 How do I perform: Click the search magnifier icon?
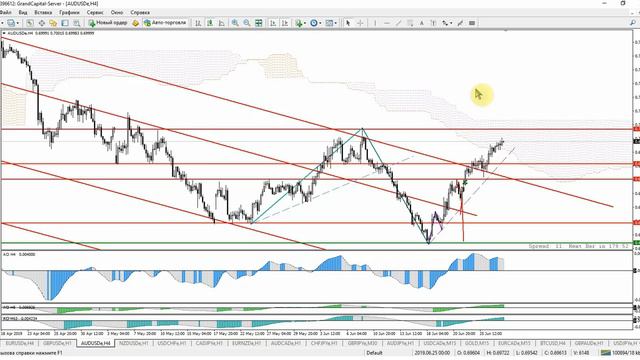pyautogui.click(x=633, y=23)
